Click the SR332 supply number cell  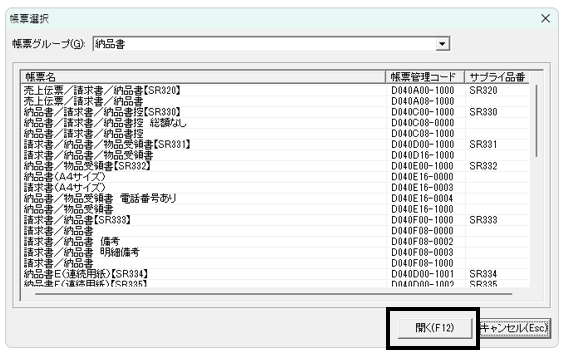tap(483, 166)
